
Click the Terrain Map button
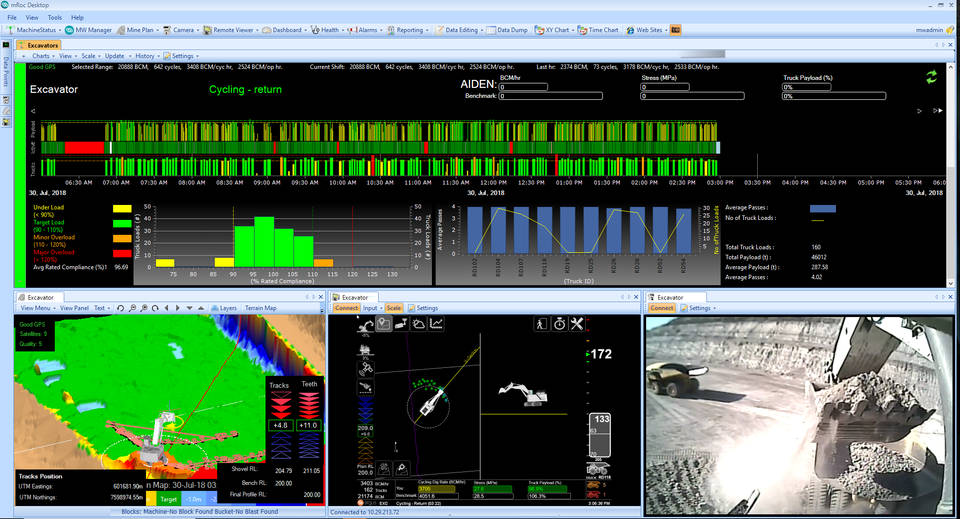click(x=262, y=308)
